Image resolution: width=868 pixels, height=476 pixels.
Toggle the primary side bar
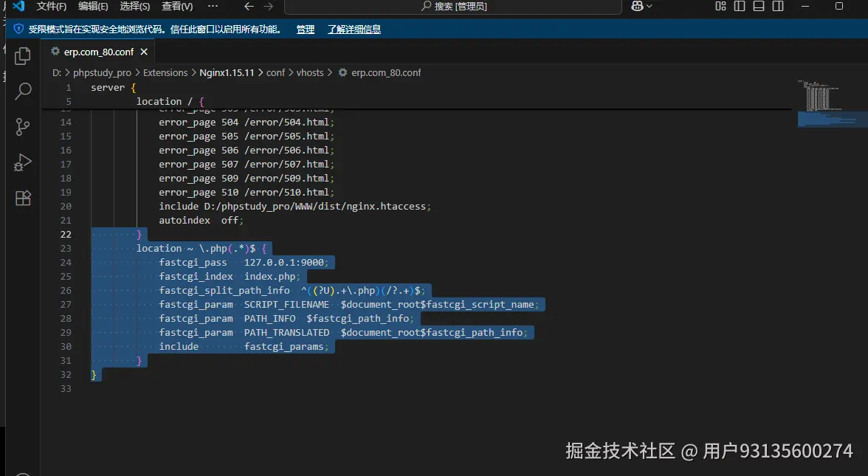pyautogui.click(x=740, y=6)
